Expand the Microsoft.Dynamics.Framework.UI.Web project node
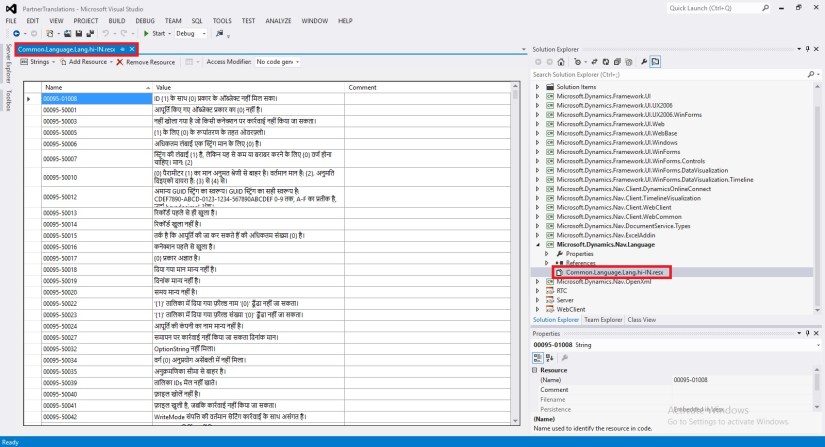This screenshot has width=825, height=447. [538, 124]
